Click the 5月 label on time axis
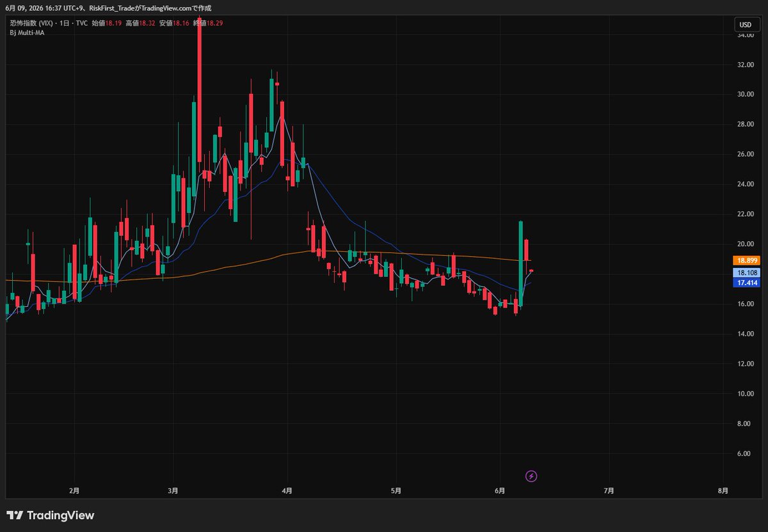 tap(396, 490)
